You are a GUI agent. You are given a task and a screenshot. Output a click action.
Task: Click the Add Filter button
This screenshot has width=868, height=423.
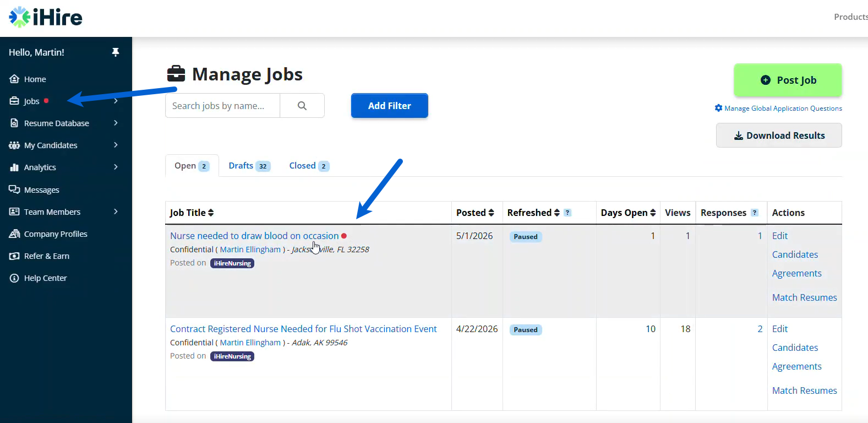click(x=390, y=106)
